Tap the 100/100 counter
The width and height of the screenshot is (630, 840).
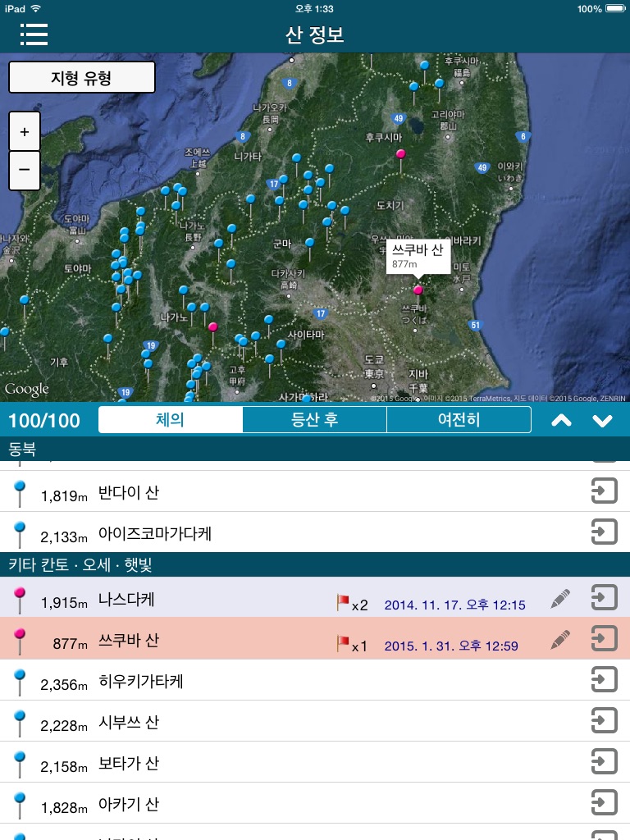44,421
